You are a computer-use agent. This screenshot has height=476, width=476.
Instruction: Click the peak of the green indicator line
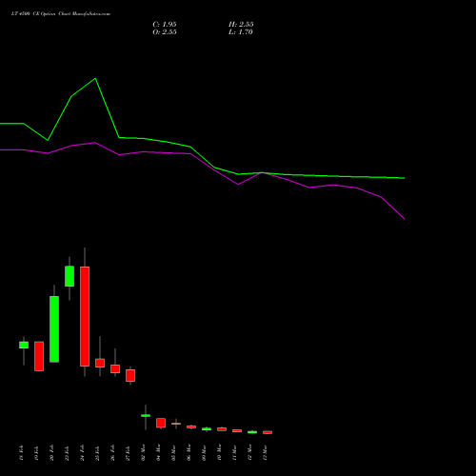coord(95,79)
